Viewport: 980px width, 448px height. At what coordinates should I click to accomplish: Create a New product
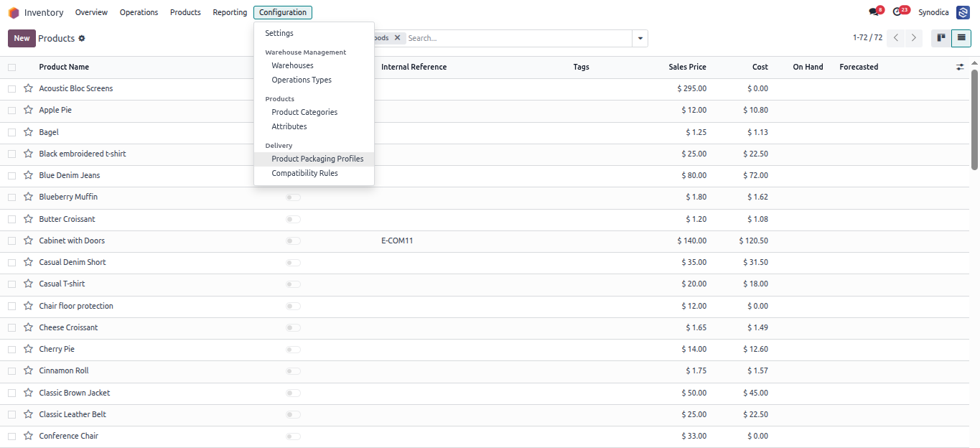22,38
